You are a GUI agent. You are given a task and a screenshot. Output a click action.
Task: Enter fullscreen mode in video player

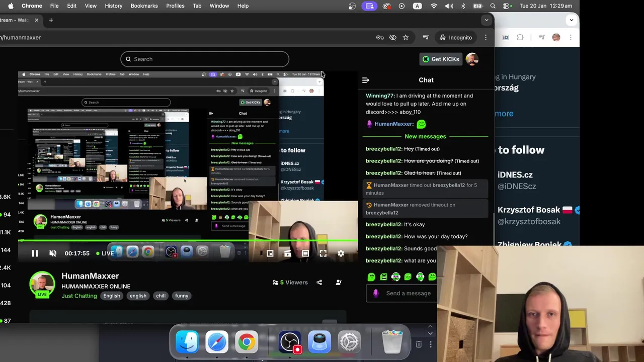click(x=323, y=253)
